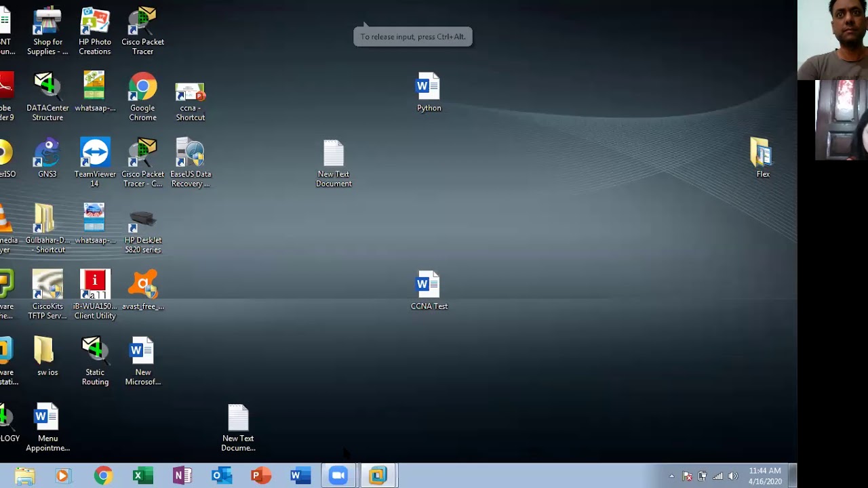This screenshot has width=868, height=488.
Task: Launch Windows Media Player from the taskbar
Action: [62, 476]
